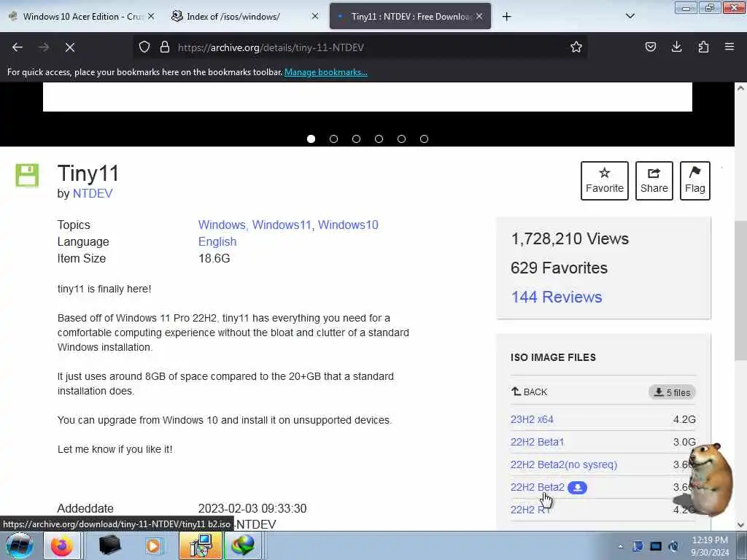747x560 pixels.
Task: Open the taskbar clock showing 12:19 PM
Action: pyautogui.click(x=710, y=546)
